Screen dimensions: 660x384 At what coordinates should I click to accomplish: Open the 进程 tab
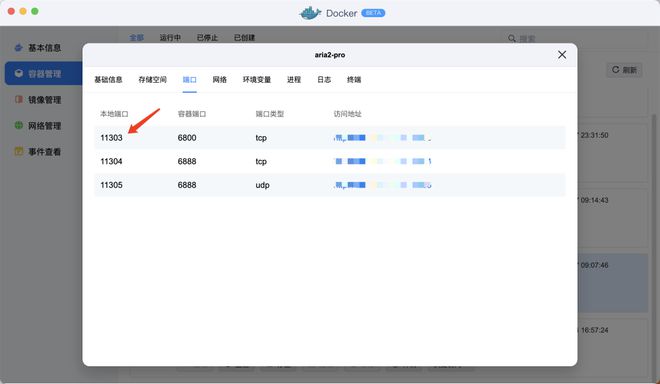click(294, 80)
